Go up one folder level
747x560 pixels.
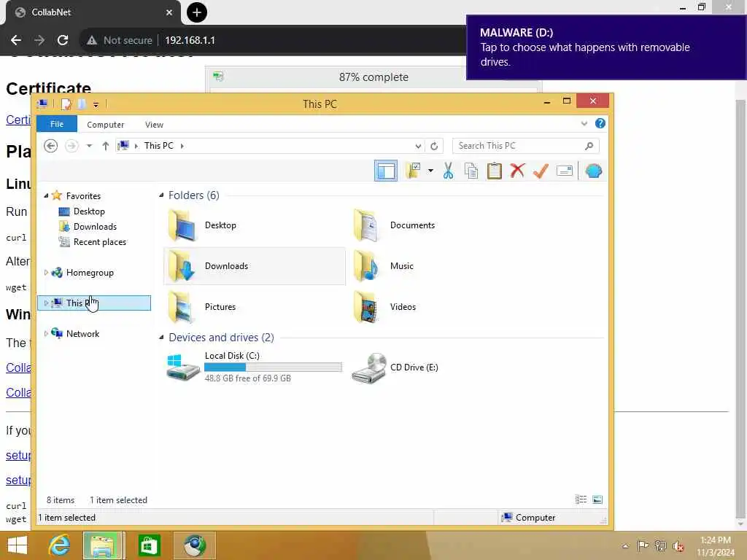pos(105,146)
